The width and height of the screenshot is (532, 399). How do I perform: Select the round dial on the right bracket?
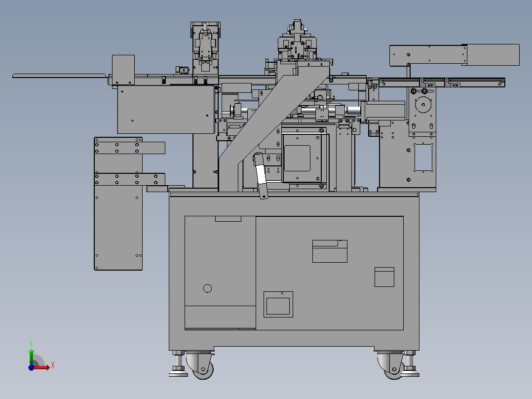click(x=423, y=104)
